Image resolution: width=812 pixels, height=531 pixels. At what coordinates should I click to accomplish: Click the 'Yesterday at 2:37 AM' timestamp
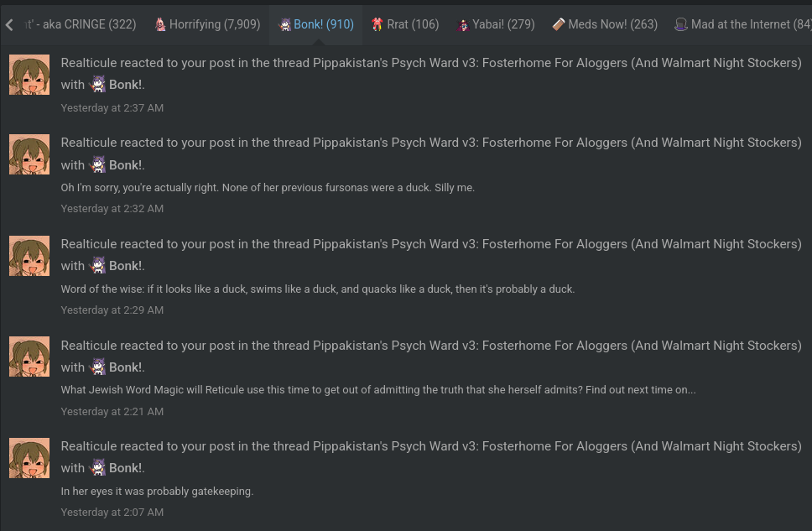click(112, 107)
